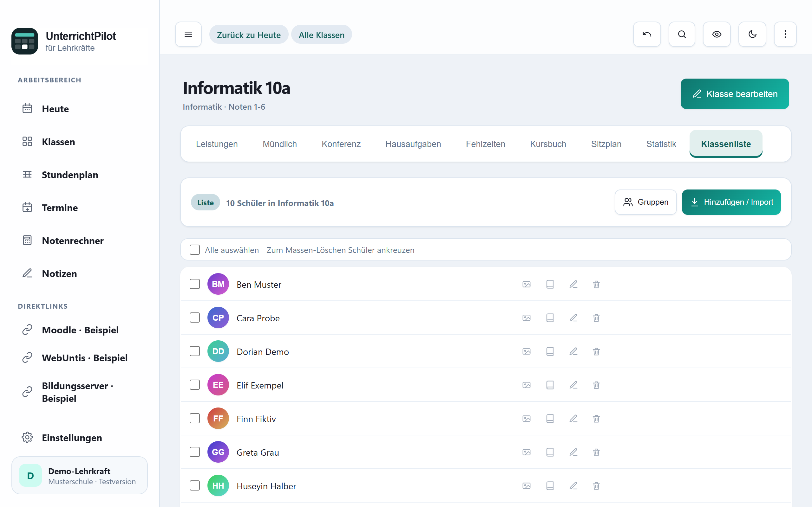The height and width of the screenshot is (507, 812).
Task: Open the hamburger sidebar menu
Action: (188, 34)
